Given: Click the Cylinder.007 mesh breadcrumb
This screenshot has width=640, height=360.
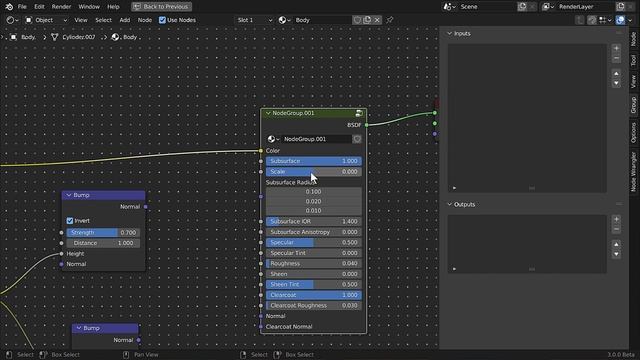Looking at the screenshot, I should click(73, 37).
